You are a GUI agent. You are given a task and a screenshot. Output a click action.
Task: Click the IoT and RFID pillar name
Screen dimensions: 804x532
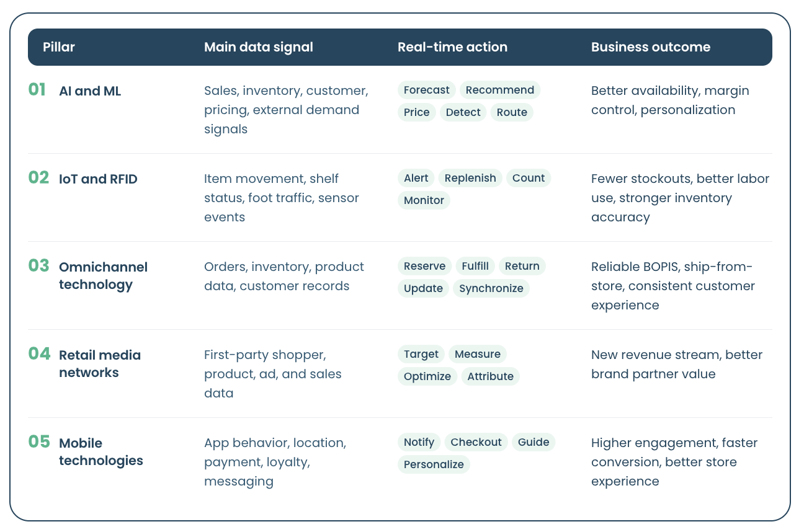click(98, 179)
